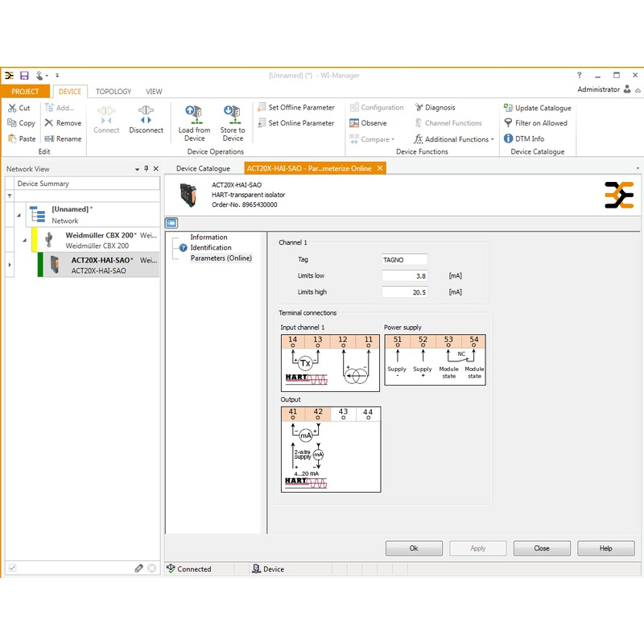
Task: Click the Apply button
Action: tap(478, 548)
